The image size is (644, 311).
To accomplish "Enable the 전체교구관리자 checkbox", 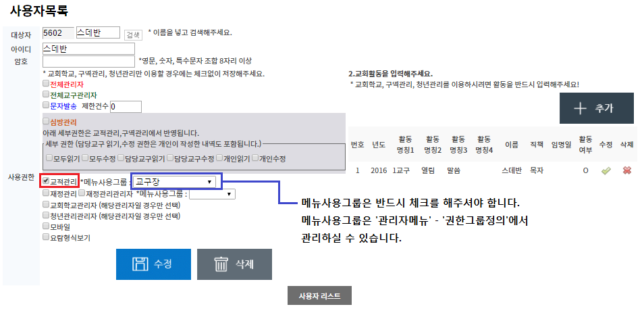I will tap(46, 95).
